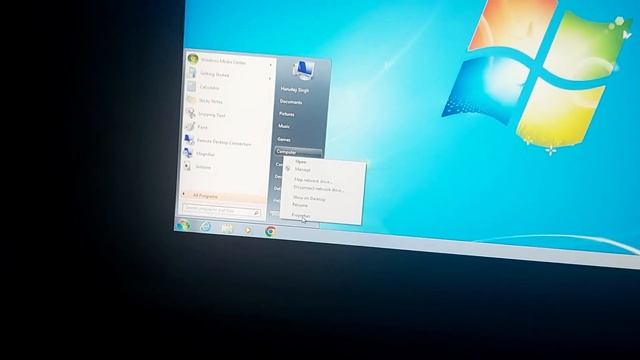640x360 pixels.
Task: Open Pictures from Start menu
Action: tap(287, 114)
